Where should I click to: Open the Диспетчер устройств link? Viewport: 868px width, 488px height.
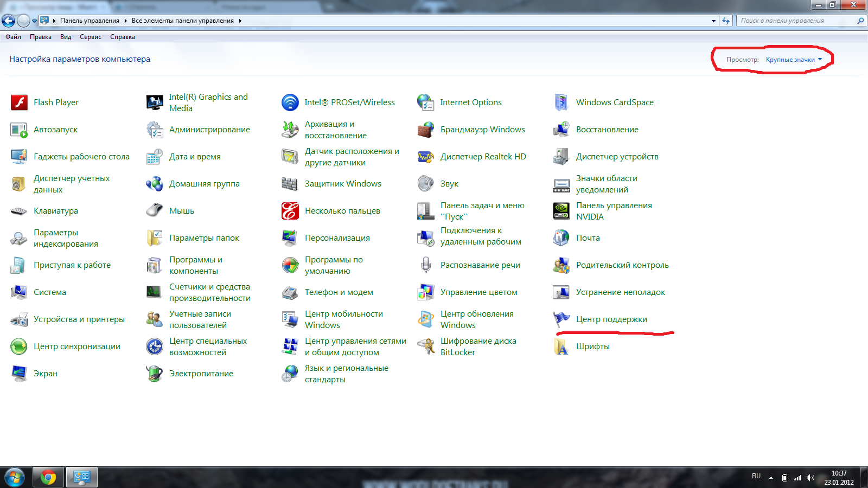point(617,157)
